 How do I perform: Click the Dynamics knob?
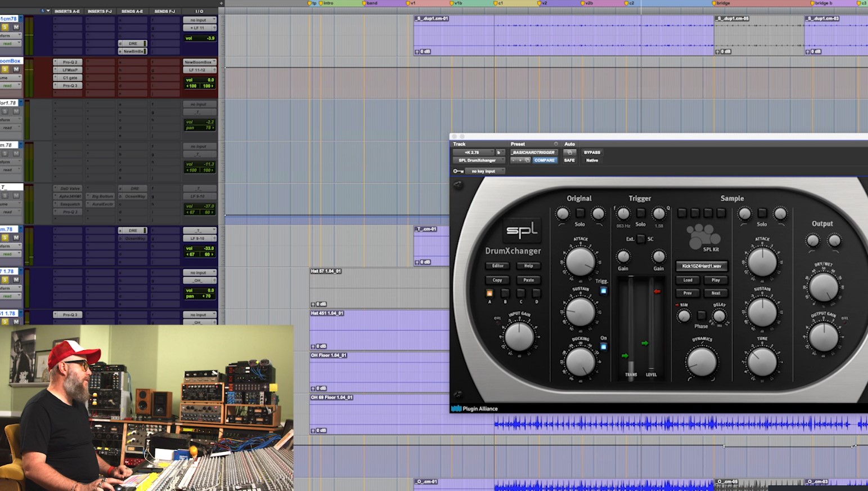[701, 361]
